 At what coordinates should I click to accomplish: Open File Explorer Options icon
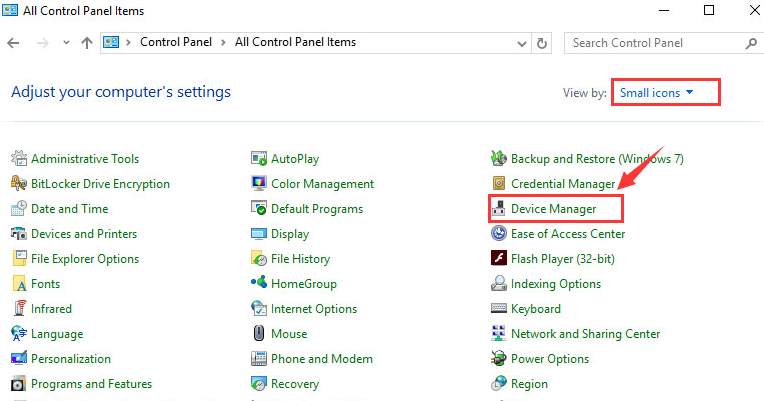[x=19, y=258]
